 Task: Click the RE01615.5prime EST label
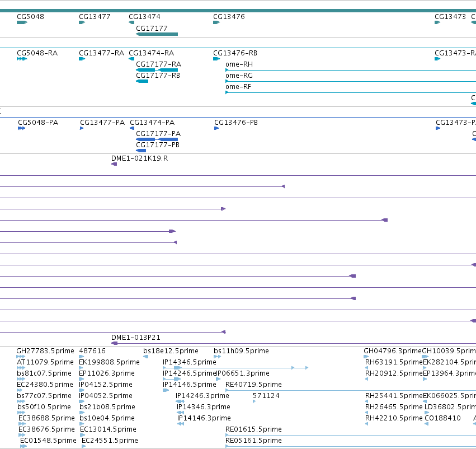pos(253,430)
